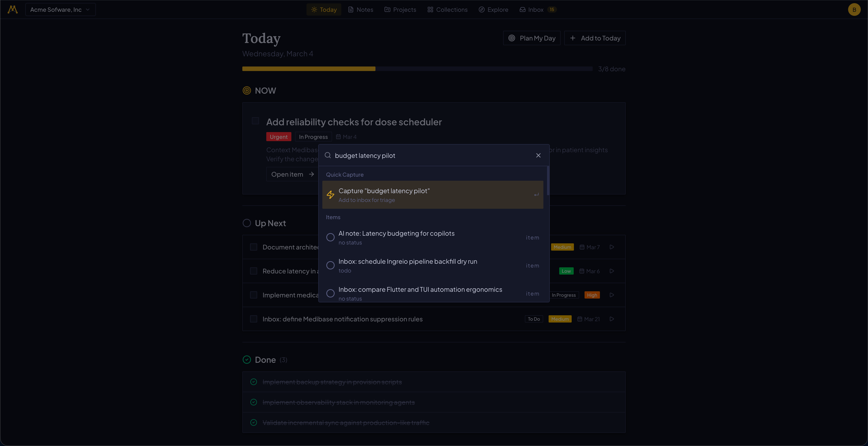Check off 'Add reliability checks for dose scheduler'
The image size is (868, 446).
(x=255, y=121)
